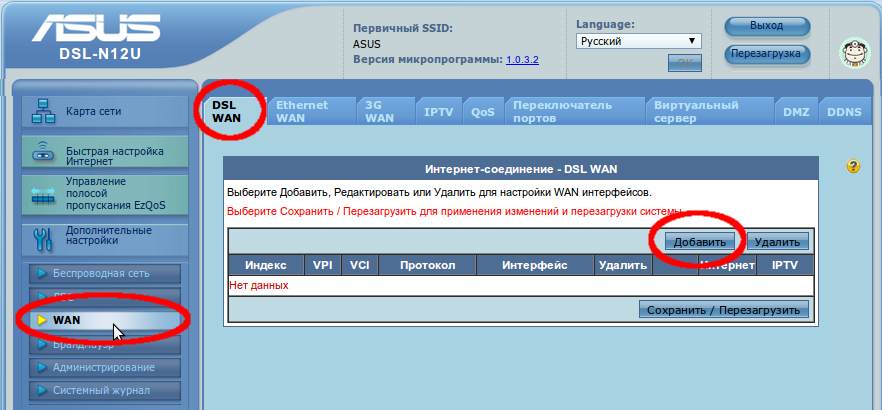Click the advanced settings tools icon

click(43, 240)
